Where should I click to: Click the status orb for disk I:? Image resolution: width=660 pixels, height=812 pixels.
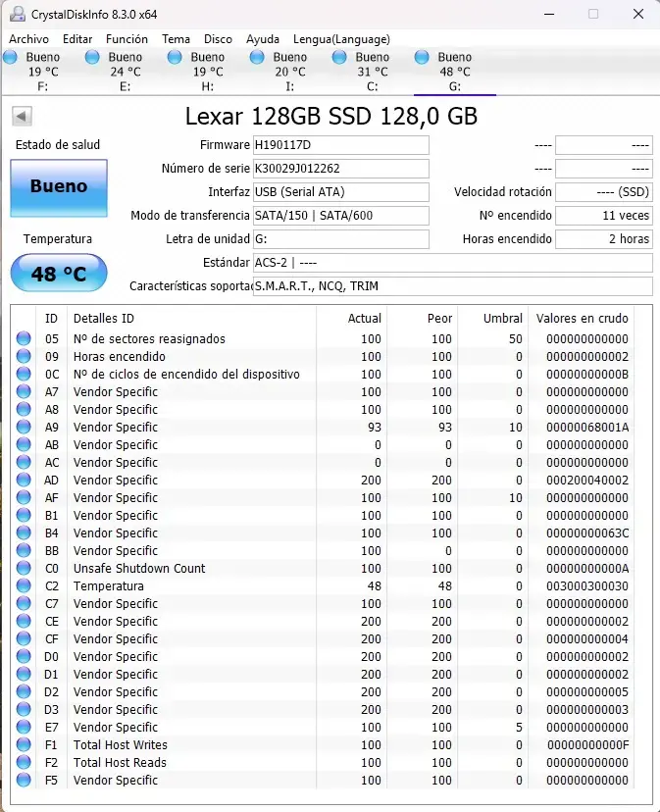click(257, 57)
